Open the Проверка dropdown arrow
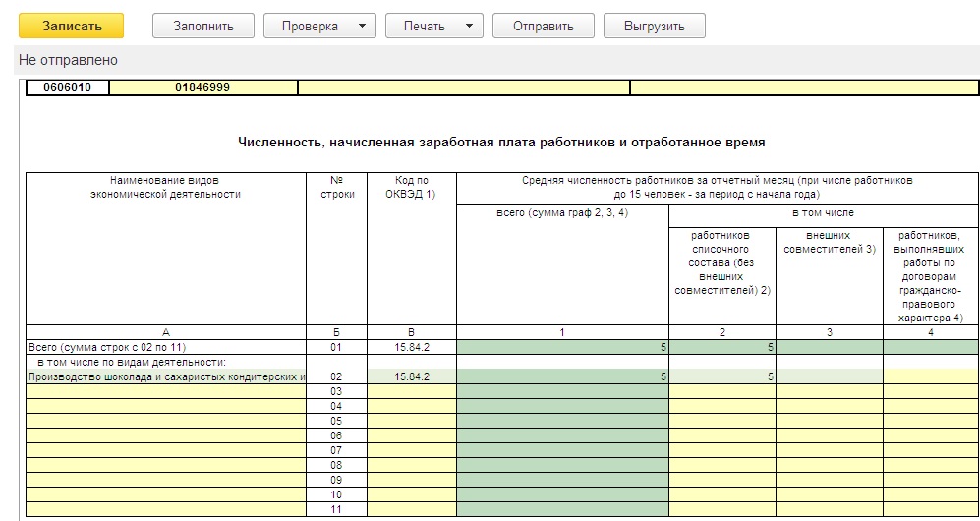This screenshot has width=980, height=521. pyautogui.click(x=362, y=27)
